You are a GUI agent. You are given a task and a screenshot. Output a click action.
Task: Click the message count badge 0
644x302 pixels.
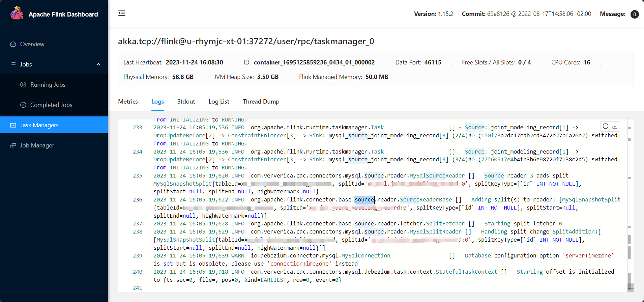[x=635, y=14]
